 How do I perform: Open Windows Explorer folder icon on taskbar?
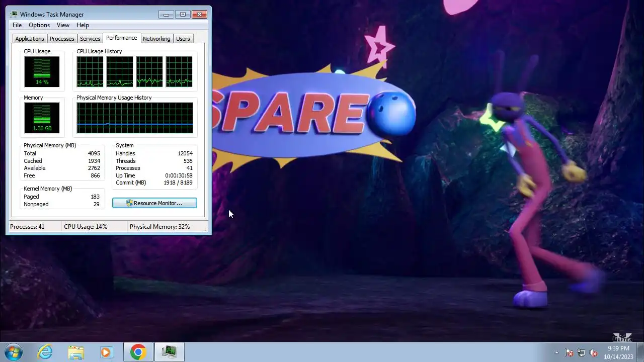pos(76,352)
